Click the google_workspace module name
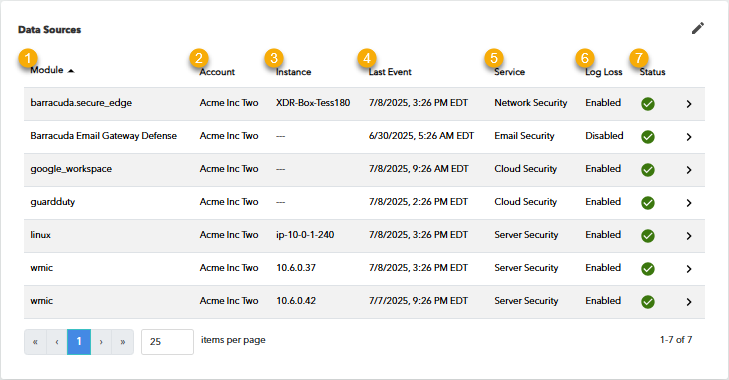 [x=71, y=169]
